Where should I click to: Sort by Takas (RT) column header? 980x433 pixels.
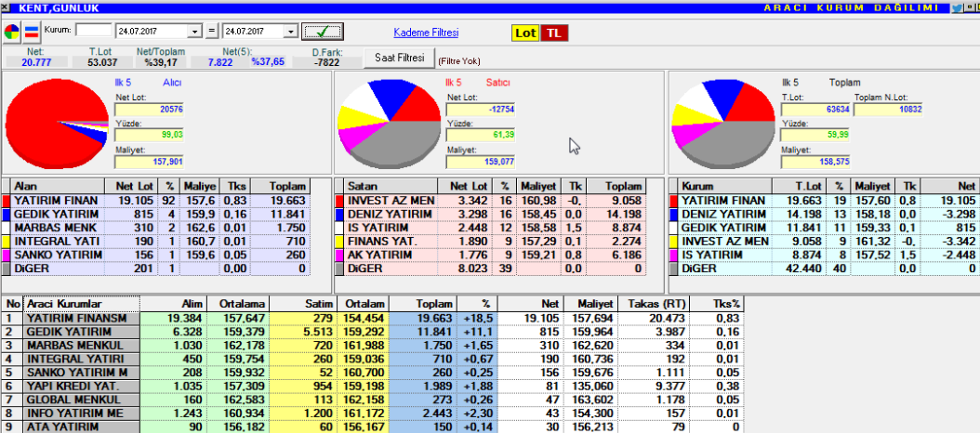tap(654, 304)
